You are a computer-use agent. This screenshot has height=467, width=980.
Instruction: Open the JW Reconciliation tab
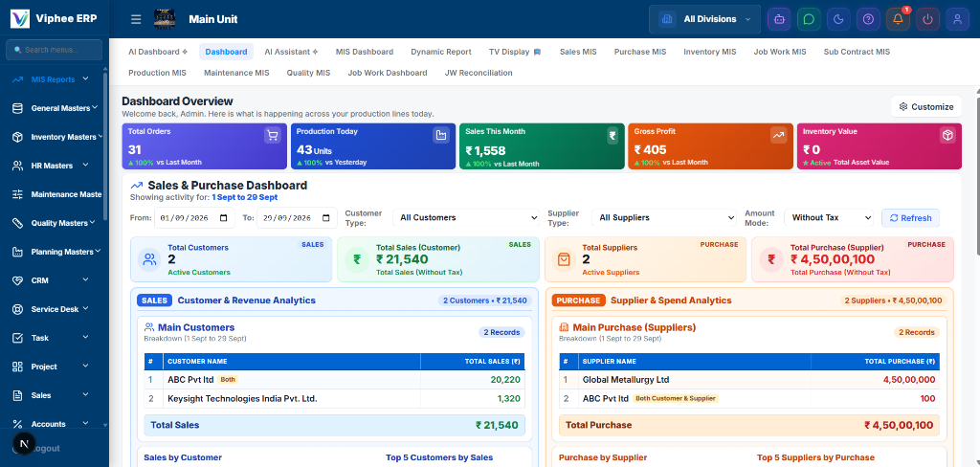click(479, 73)
